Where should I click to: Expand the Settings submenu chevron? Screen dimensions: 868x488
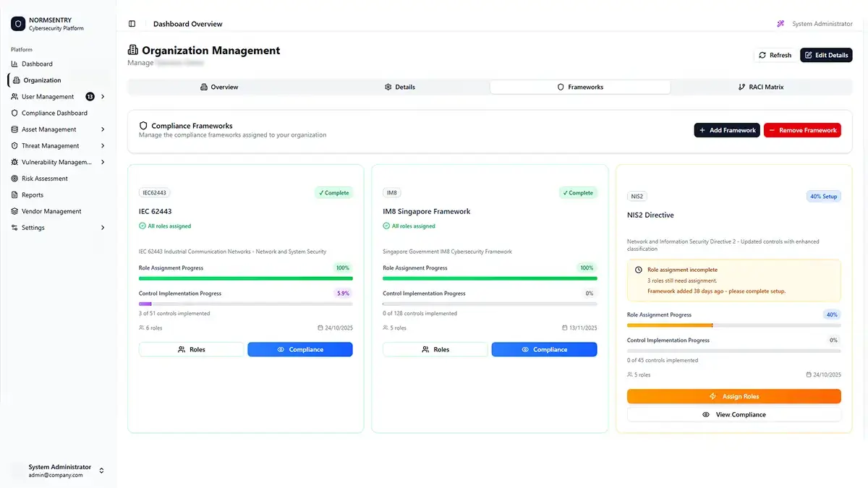tap(103, 228)
